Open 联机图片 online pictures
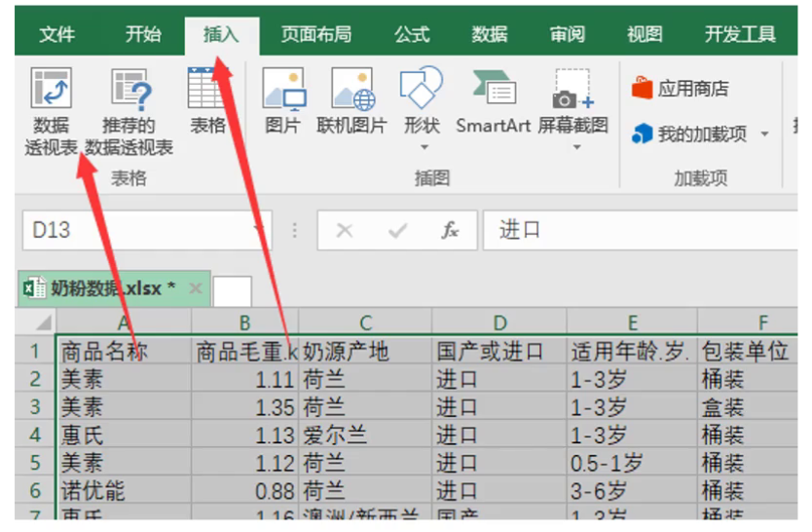Screen dimensions: 812x532 pos(351,101)
